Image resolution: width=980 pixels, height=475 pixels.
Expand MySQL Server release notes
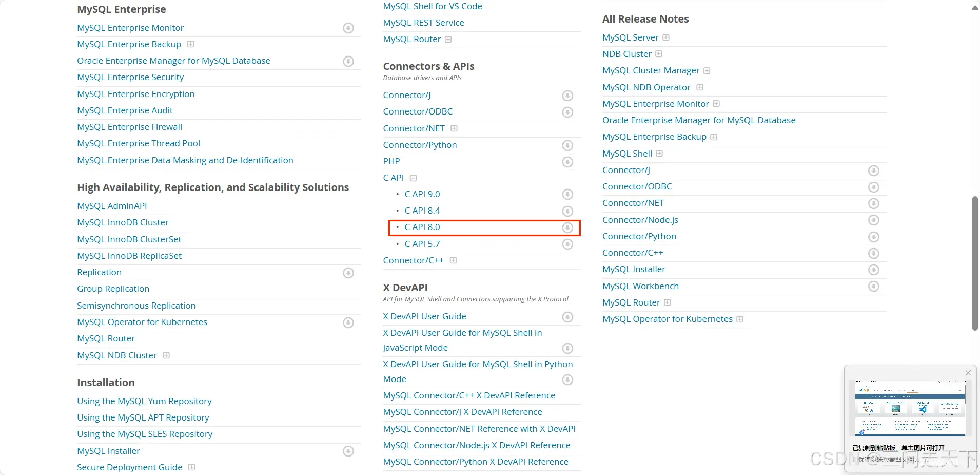(666, 37)
